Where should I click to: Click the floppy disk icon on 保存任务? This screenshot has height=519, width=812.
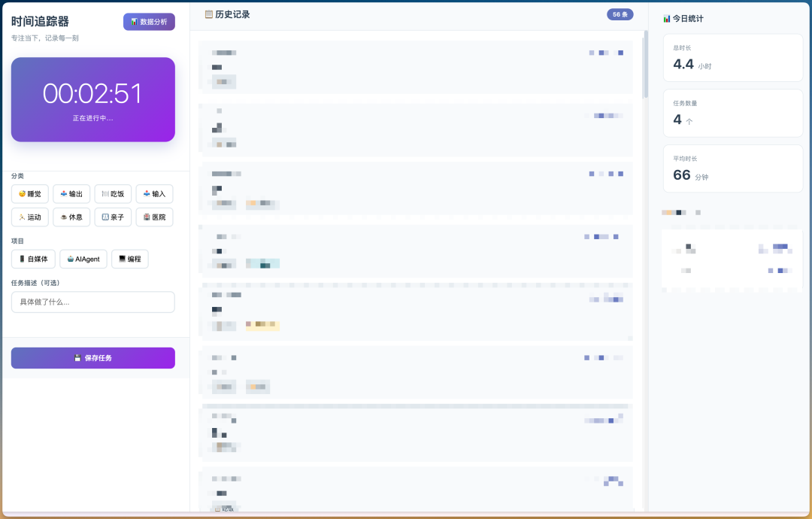[x=77, y=358]
